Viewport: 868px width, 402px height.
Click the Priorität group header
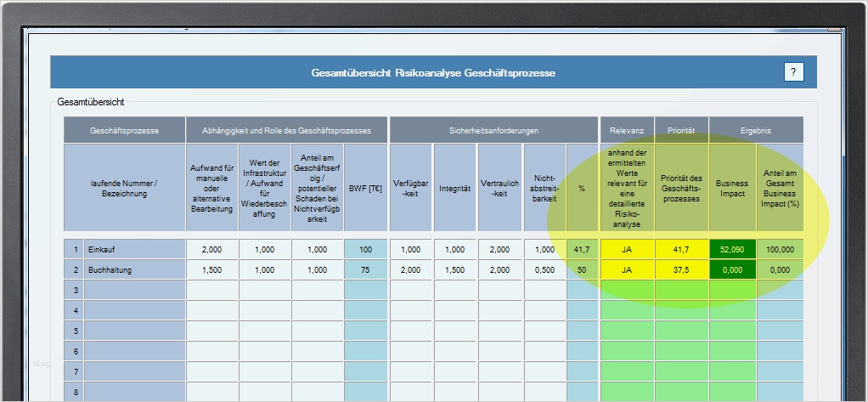681,131
